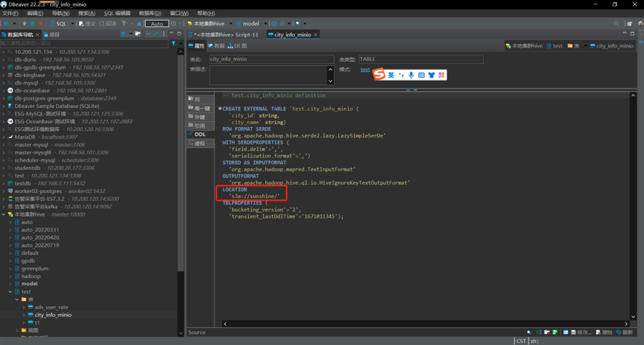Open the 本地集群hive active connection selector
Image resolution: width=644 pixels, height=345 pixels.
pyautogui.click(x=209, y=23)
